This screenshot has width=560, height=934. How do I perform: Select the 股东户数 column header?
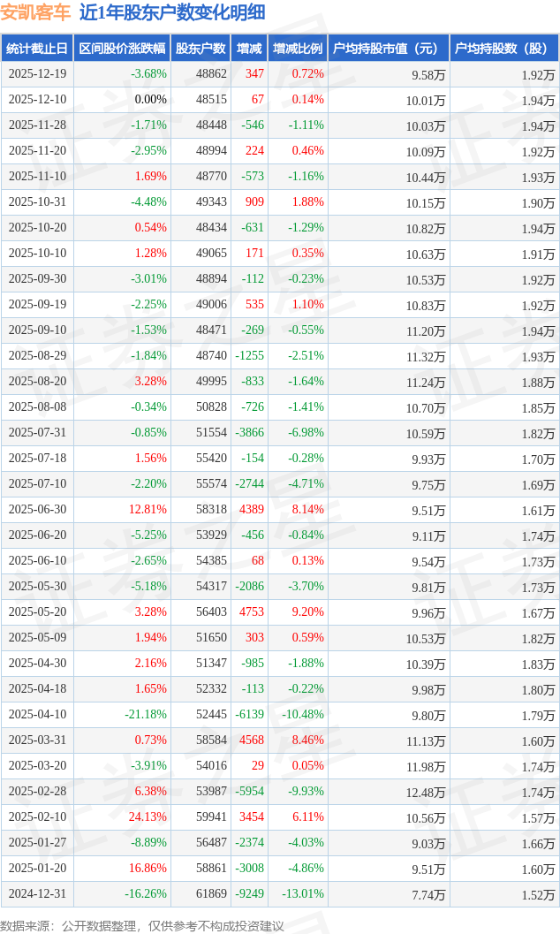click(201, 49)
